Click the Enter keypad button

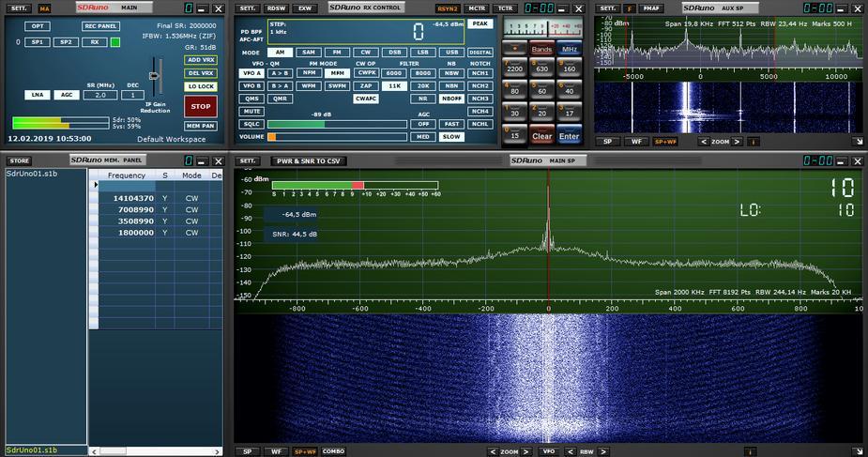[570, 135]
